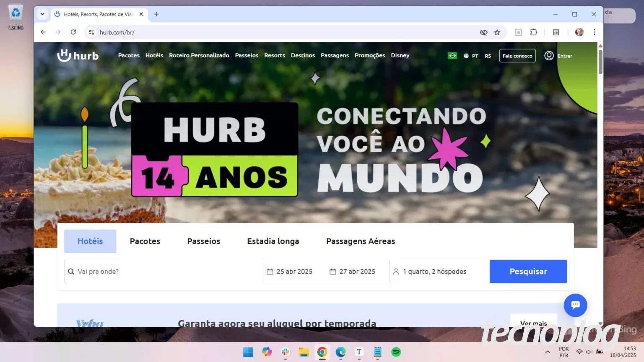Open the 27 abr 2025 check-out date
Screen dimensions: 644x362
point(353,271)
